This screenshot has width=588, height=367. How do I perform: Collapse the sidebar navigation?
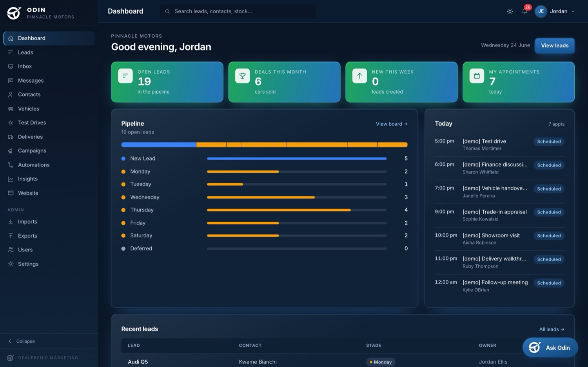22,341
